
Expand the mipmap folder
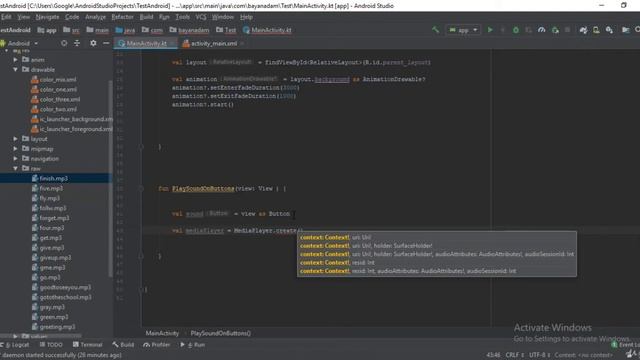click(16, 149)
